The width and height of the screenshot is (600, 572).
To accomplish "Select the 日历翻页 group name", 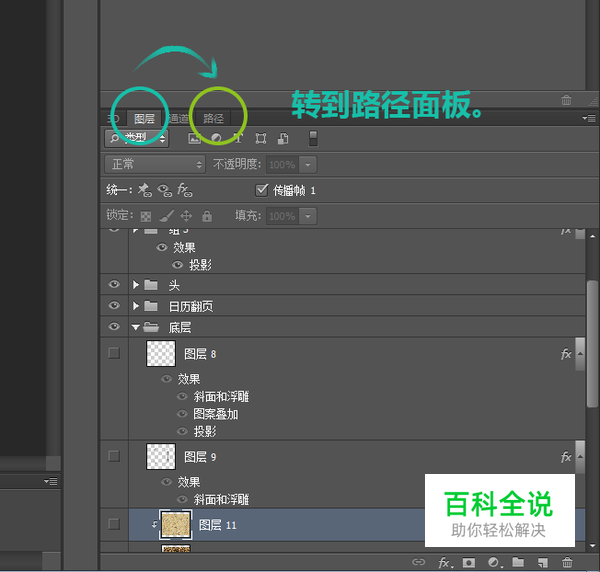I will pyautogui.click(x=191, y=306).
